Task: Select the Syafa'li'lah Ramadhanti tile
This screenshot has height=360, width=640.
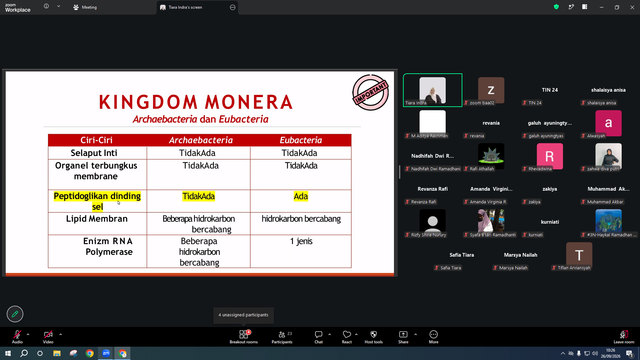Action: pos(491,222)
